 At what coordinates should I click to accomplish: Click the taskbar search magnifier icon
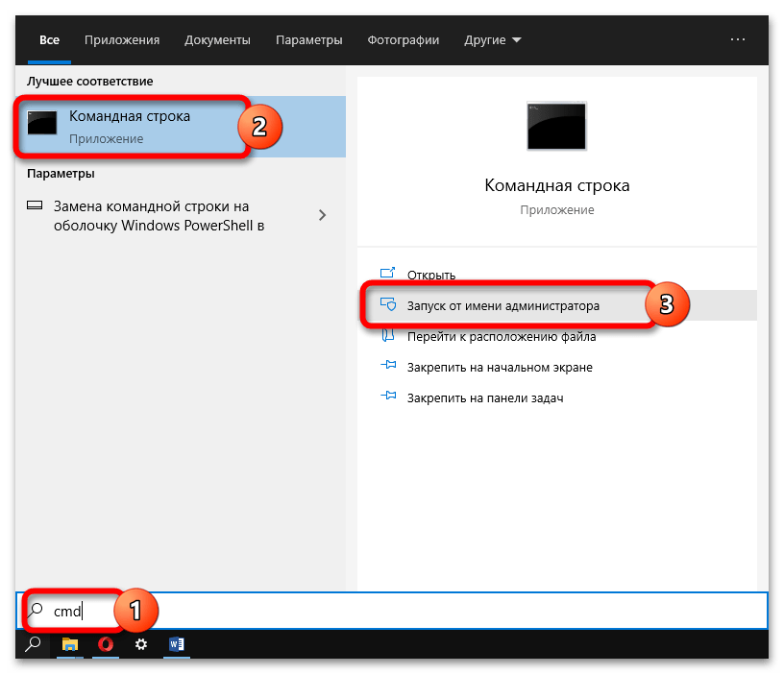(34, 644)
